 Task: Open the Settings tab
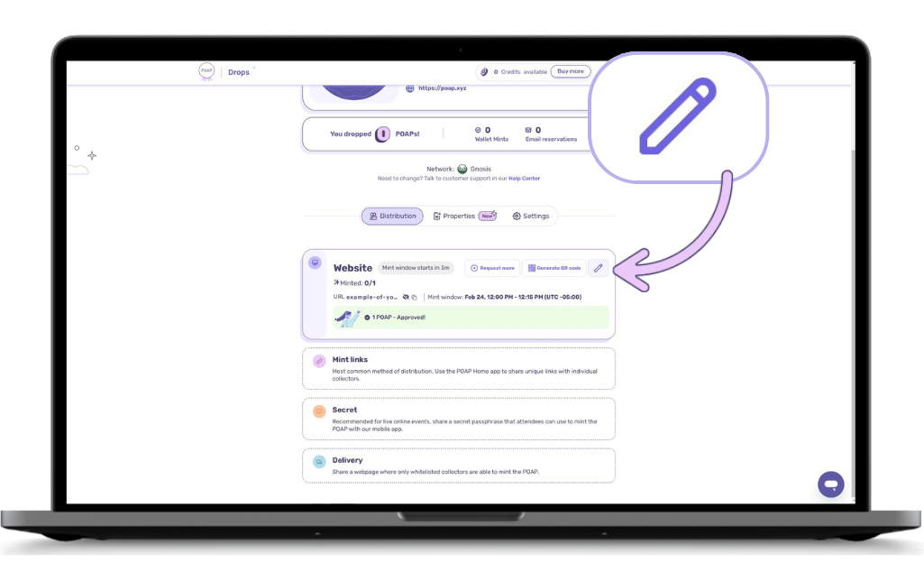(531, 216)
